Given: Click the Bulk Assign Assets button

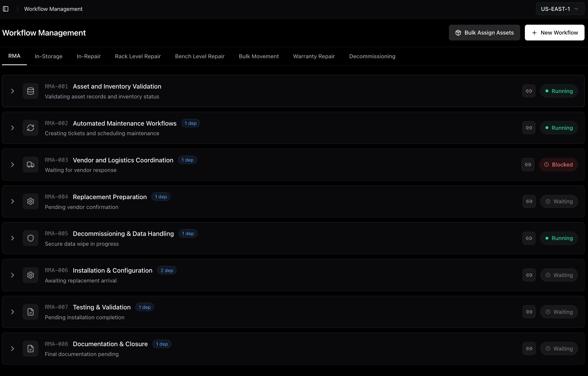Looking at the screenshot, I should (x=484, y=32).
